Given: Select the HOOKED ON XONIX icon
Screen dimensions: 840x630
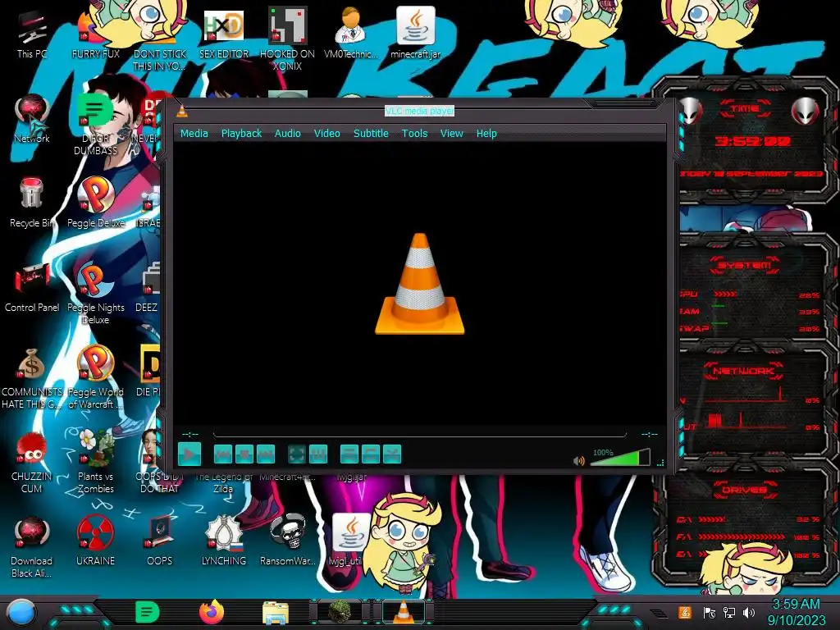Looking at the screenshot, I should (288, 39).
